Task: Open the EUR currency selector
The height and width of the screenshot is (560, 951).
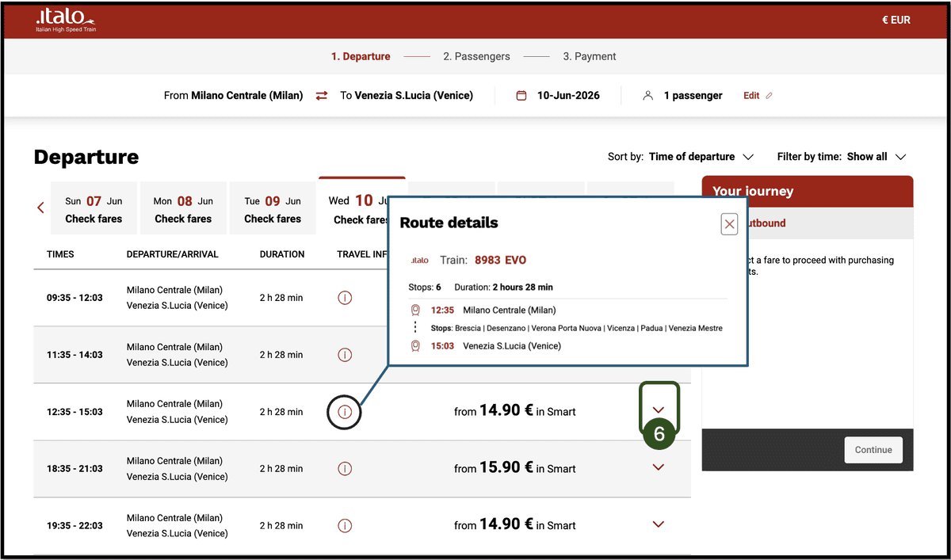Action: coord(896,20)
